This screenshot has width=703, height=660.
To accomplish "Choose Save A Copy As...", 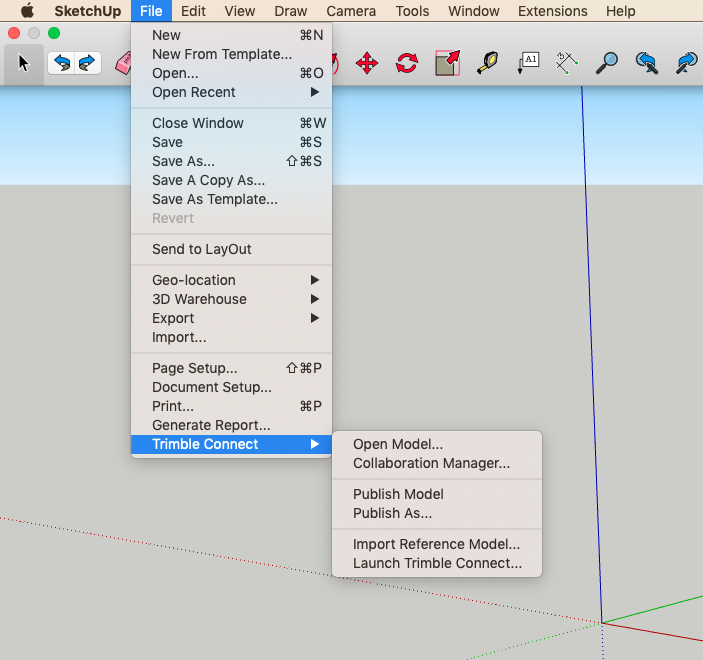I will click(x=231, y=180).
